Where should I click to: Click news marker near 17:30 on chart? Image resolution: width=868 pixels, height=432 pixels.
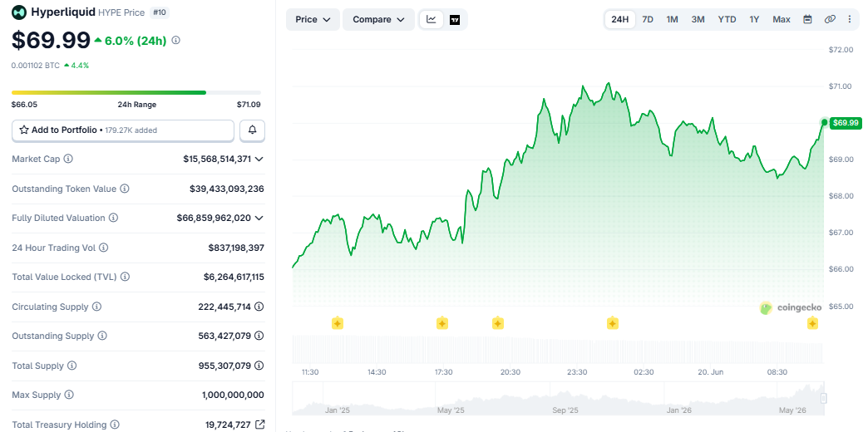(x=441, y=323)
